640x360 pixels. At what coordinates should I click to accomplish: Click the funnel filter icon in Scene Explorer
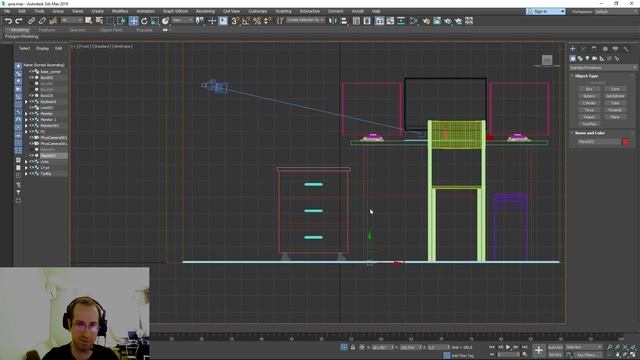tap(18, 193)
